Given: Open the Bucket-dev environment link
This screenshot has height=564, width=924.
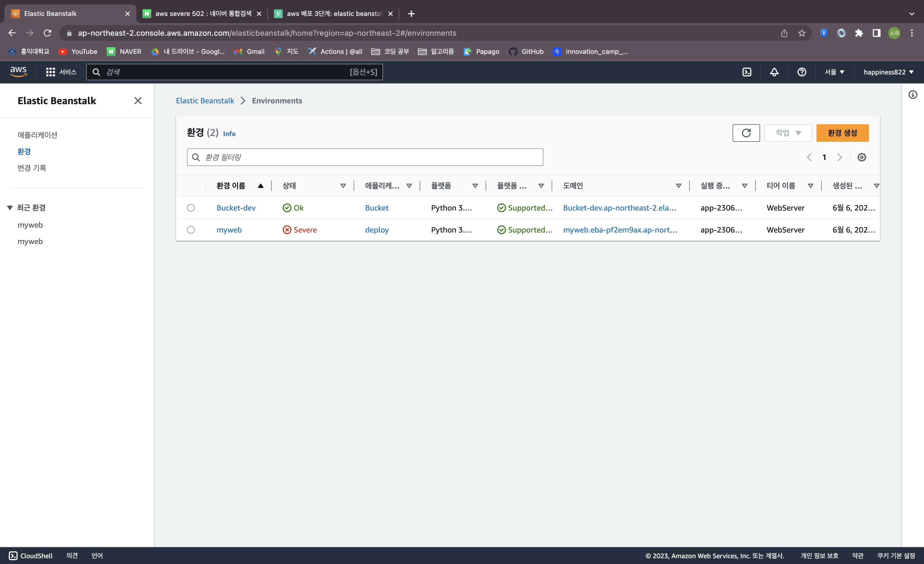Looking at the screenshot, I should coord(236,208).
